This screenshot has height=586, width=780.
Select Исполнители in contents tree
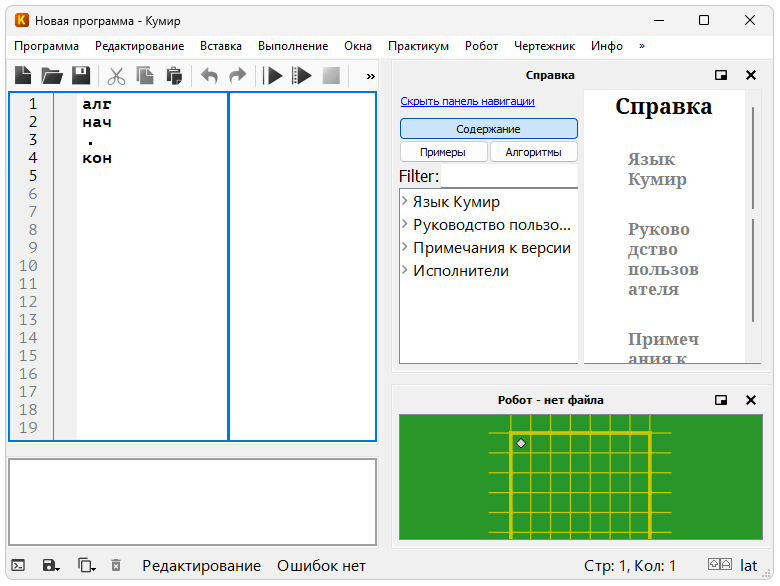tap(461, 271)
